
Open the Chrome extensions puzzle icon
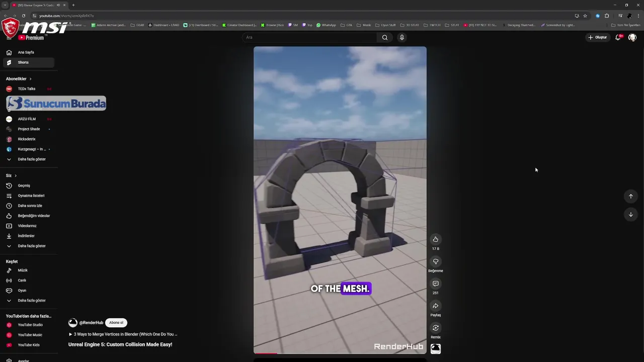[x=607, y=16]
